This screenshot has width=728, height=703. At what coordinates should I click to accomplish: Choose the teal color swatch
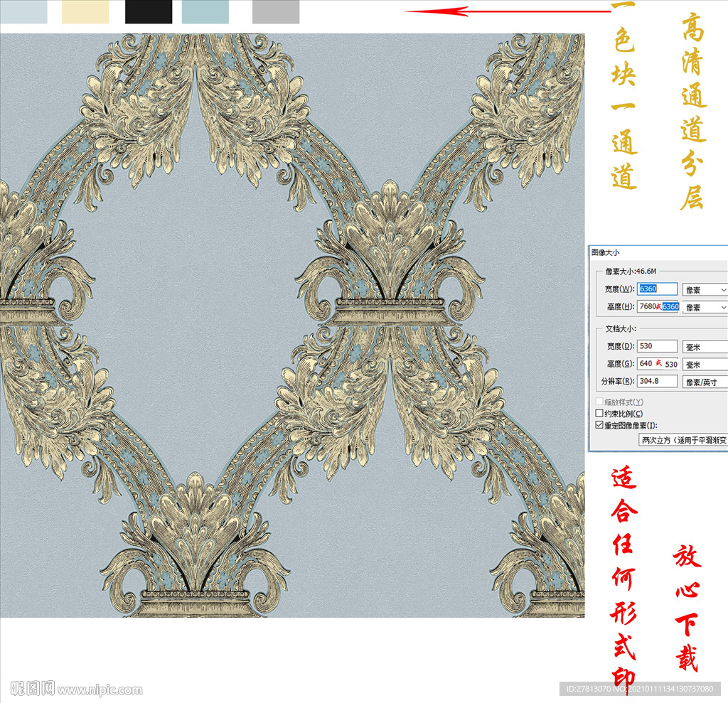pos(205,12)
